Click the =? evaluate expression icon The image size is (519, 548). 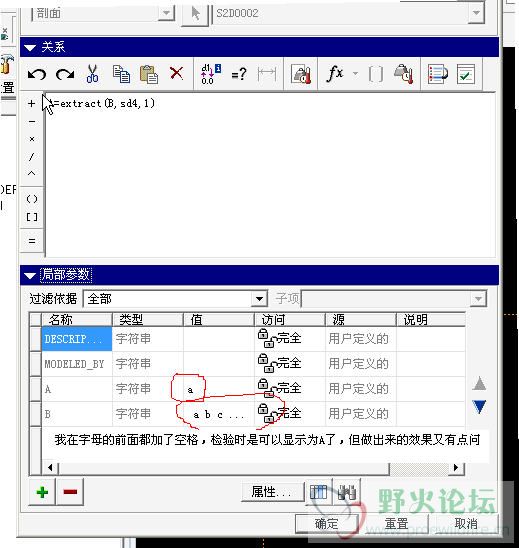(x=239, y=74)
